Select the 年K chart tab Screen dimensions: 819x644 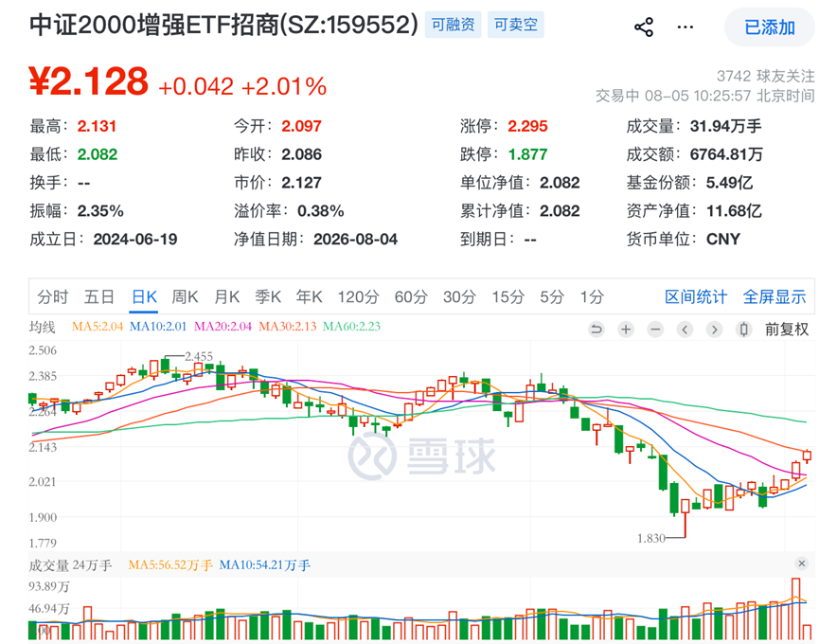310,296
